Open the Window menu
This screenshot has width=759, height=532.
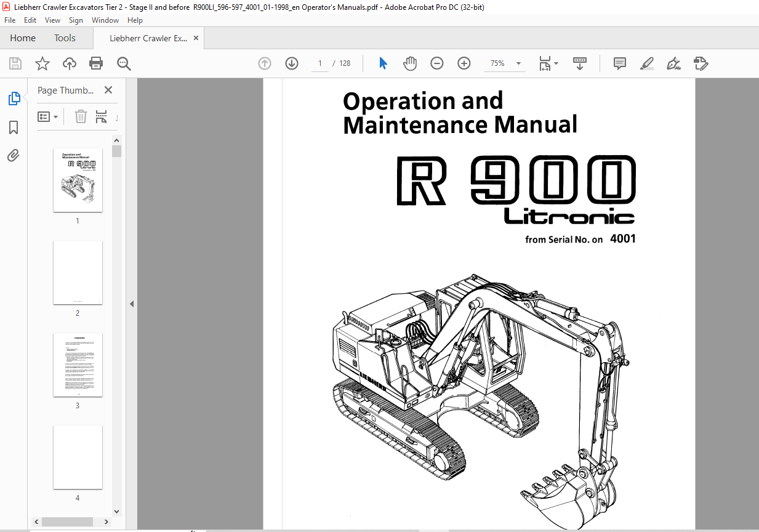(105, 20)
